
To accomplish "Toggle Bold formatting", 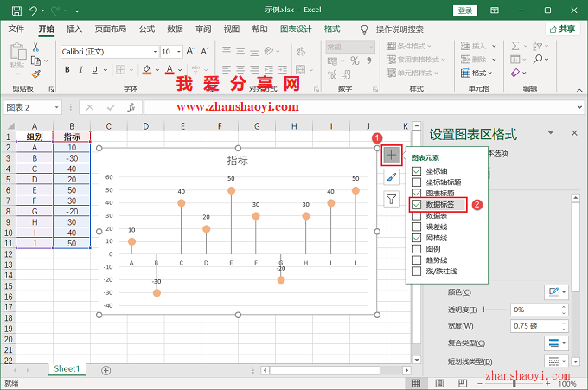I will tap(67, 69).
